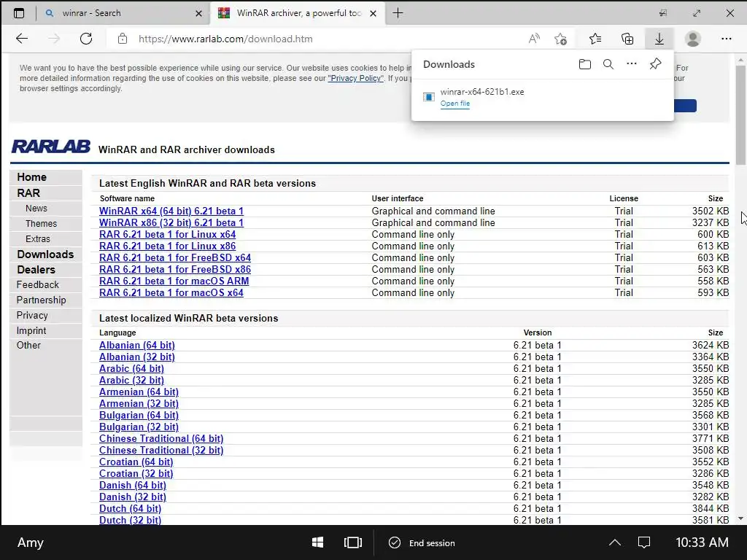Click the page vertical scrollbar thumb
747x560 pixels.
pyautogui.click(x=740, y=116)
